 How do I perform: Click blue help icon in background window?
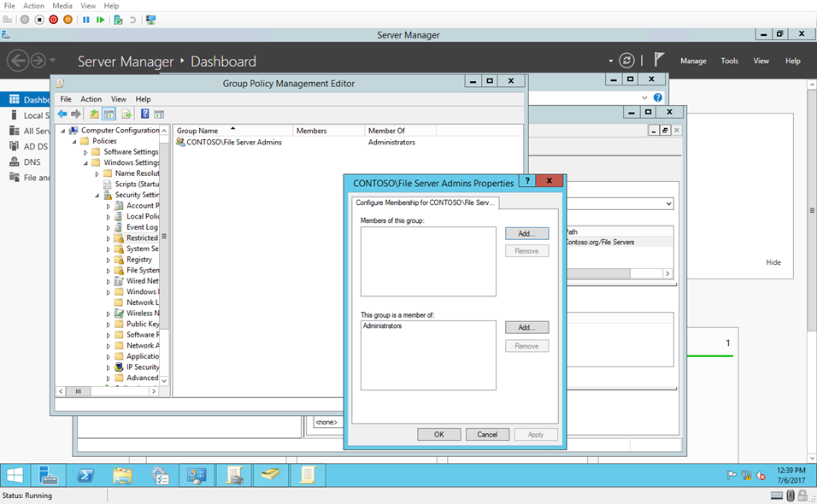point(658,97)
